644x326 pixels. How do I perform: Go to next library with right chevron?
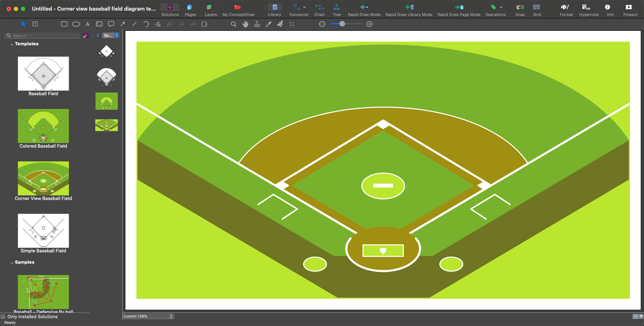click(x=98, y=36)
